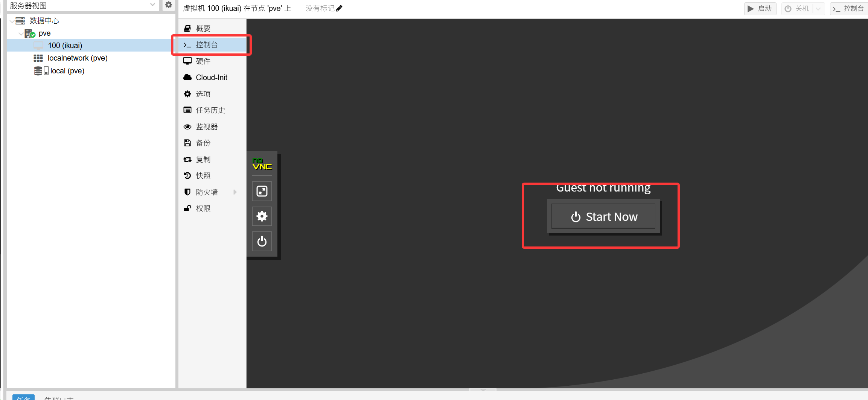Open the 监视器 monitor section
This screenshot has height=400, width=868.
[207, 127]
